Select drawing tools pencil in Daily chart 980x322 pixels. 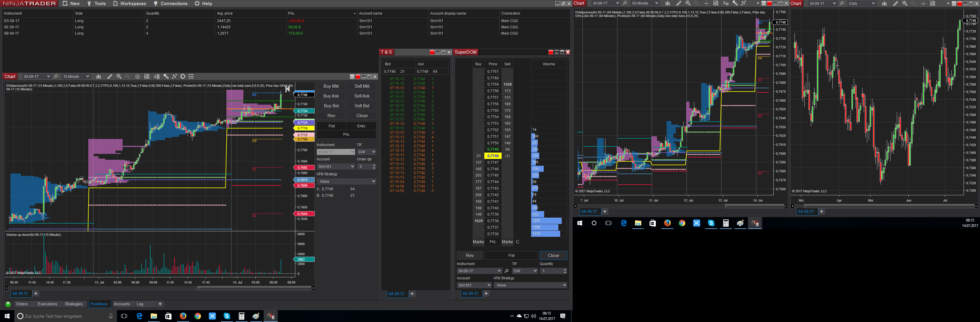pos(895,3)
